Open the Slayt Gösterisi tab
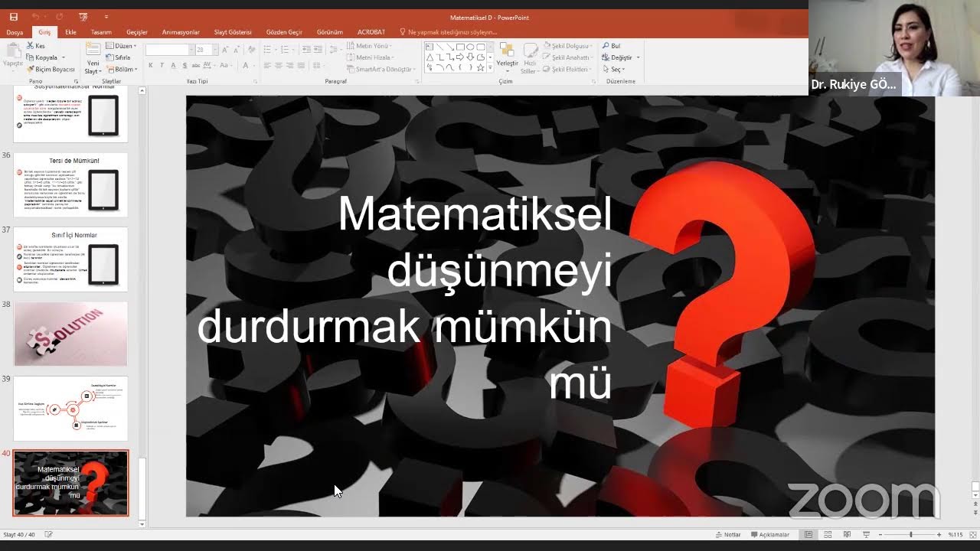The width and height of the screenshot is (980, 551). [233, 32]
